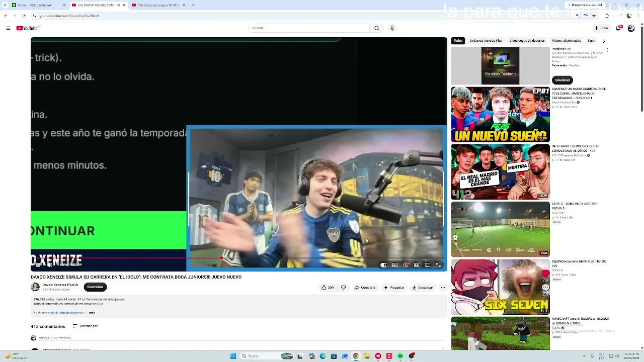This screenshot has height=362, width=644.
Task: Bookmark this page with the star
Action: pos(594,16)
